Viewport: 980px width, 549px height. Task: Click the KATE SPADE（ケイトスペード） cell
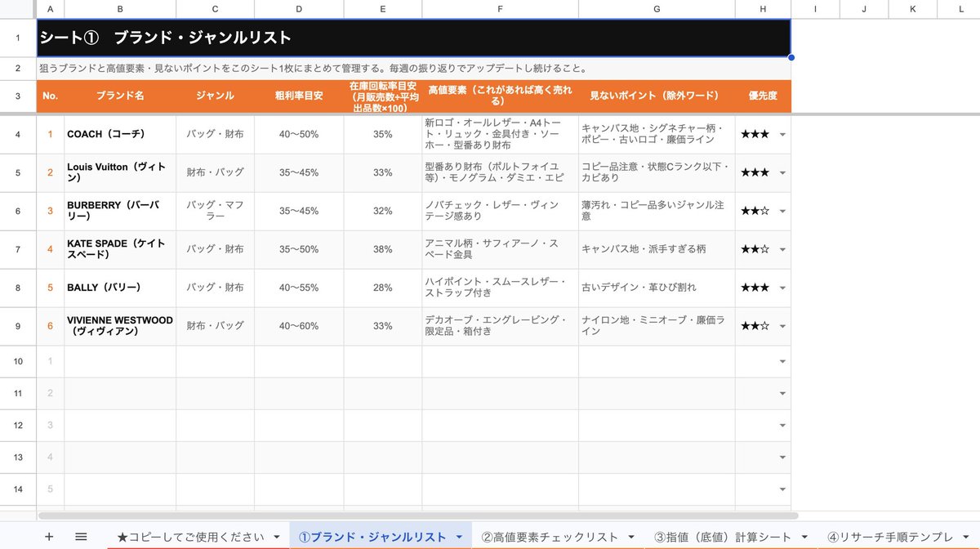pyautogui.click(x=120, y=250)
